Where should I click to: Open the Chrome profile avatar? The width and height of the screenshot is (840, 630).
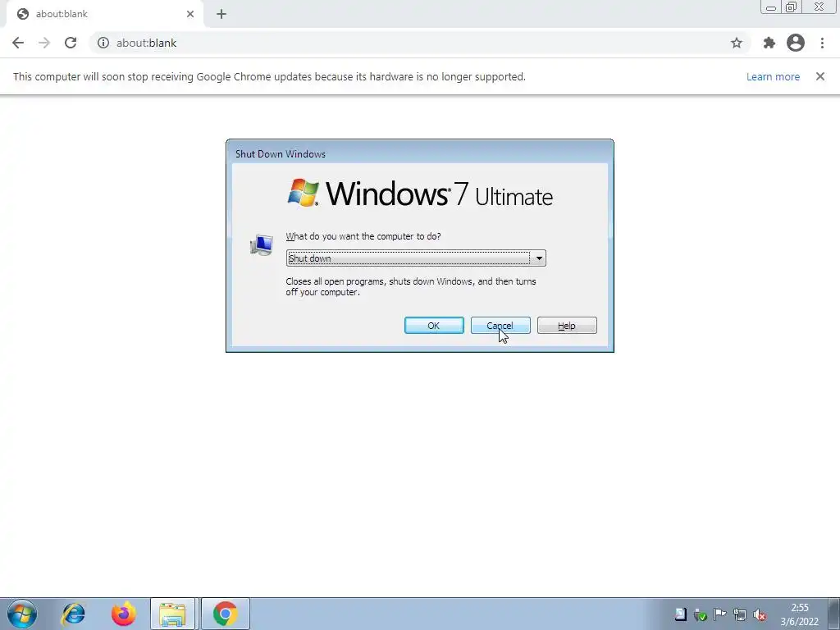click(796, 43)
